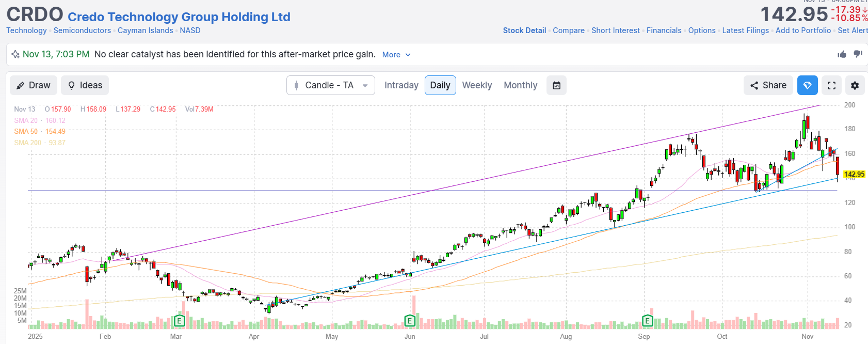Click Add to Portfolio link
Viewport: 868px width, 344px height.
tap(803, 30)
